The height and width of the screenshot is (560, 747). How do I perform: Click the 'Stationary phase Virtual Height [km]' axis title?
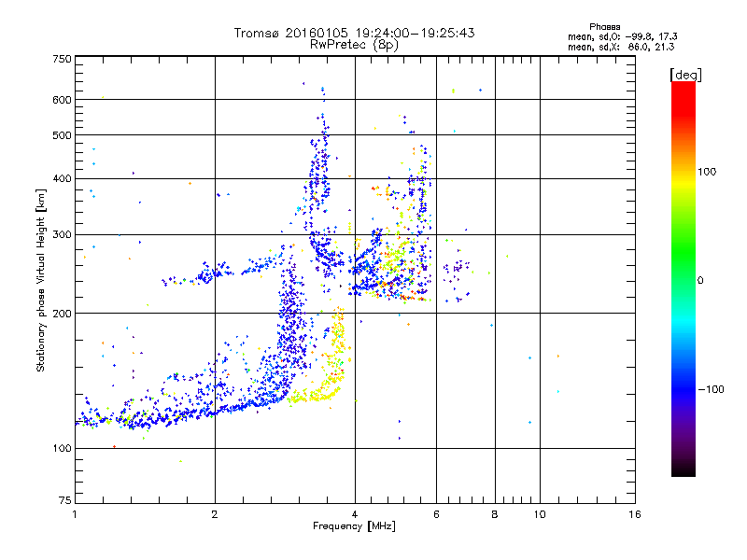(41, 280)
